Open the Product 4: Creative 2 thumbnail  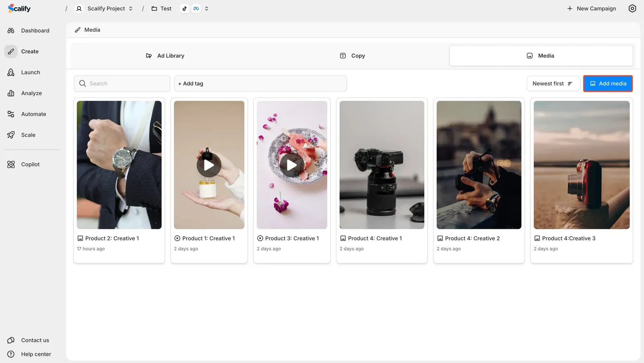[479, 165]
